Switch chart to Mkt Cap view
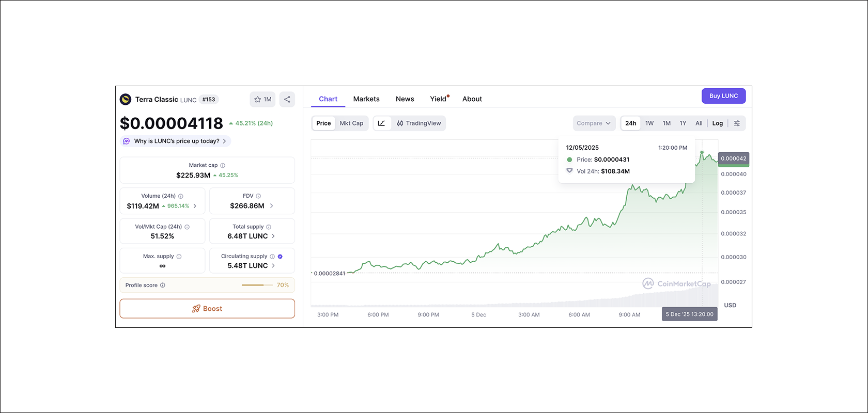Screen dimensions: 868x413 pyautogui.click(x=351, y=123)
